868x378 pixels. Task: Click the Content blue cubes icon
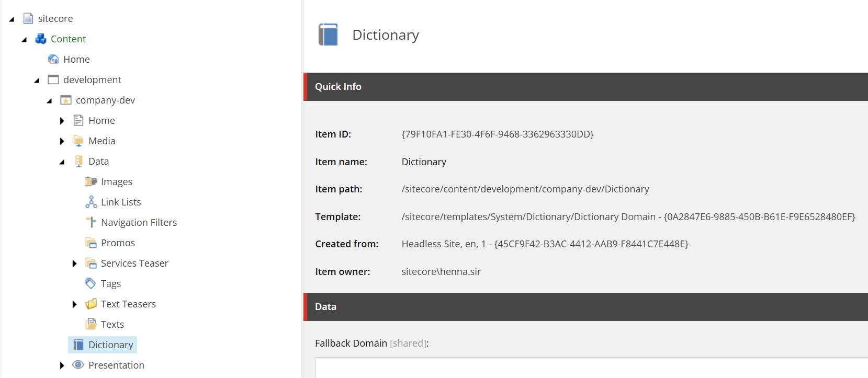(x=41, y=39)
